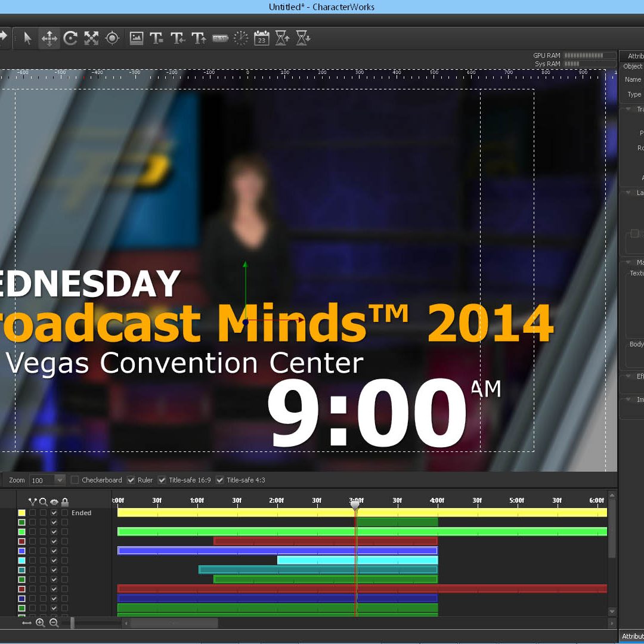Add an image layer from toolbar
The width and height of the screenshot is (644, 644).
pos(137,38)
